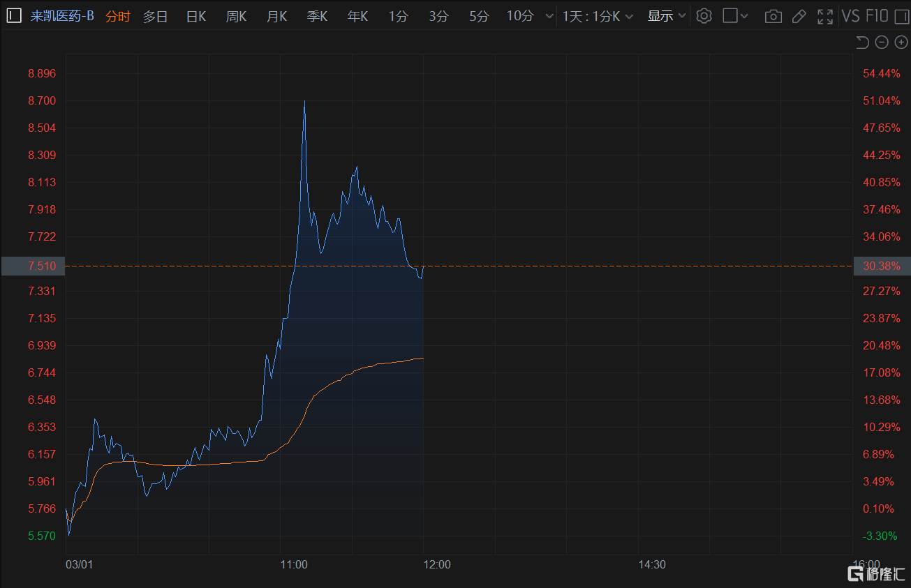Open the 显示 display dropdown
This screenshot has height=588, width=911.
667,16
